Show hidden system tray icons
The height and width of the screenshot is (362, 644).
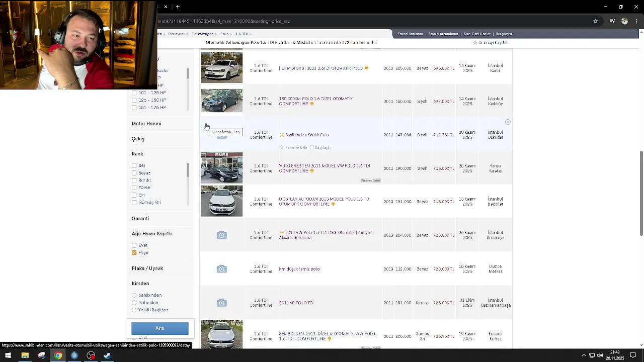[x=584, y=355]
